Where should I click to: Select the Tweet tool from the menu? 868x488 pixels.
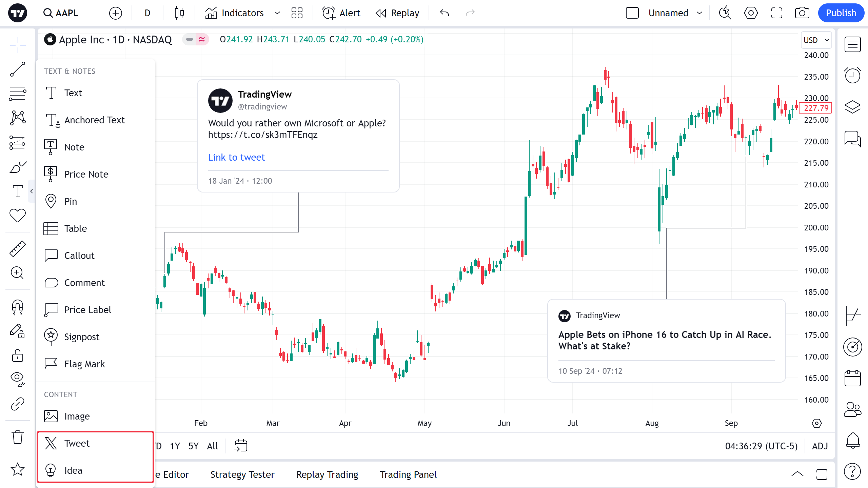(77, 443)
